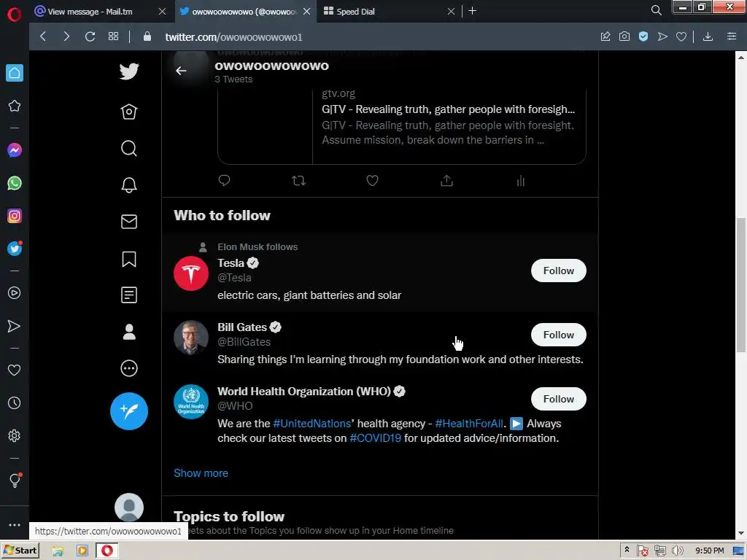Open Settings gear in Opera sidebar
The height and width of the screenshot is (560, 747).
[x=15, y=436]
